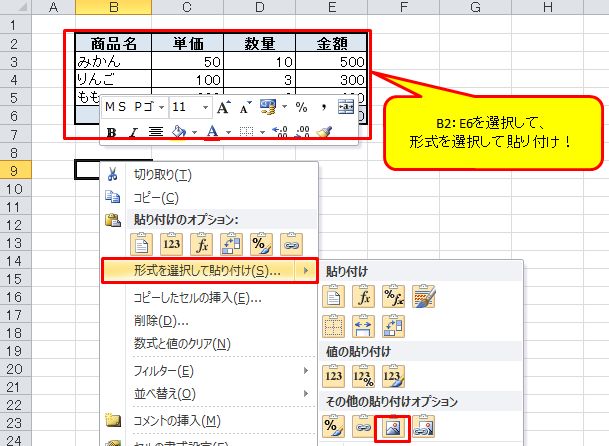Select コメントの挿入(M) menu item
Screen dimensions: 609x446
click(x=209, y=421)
